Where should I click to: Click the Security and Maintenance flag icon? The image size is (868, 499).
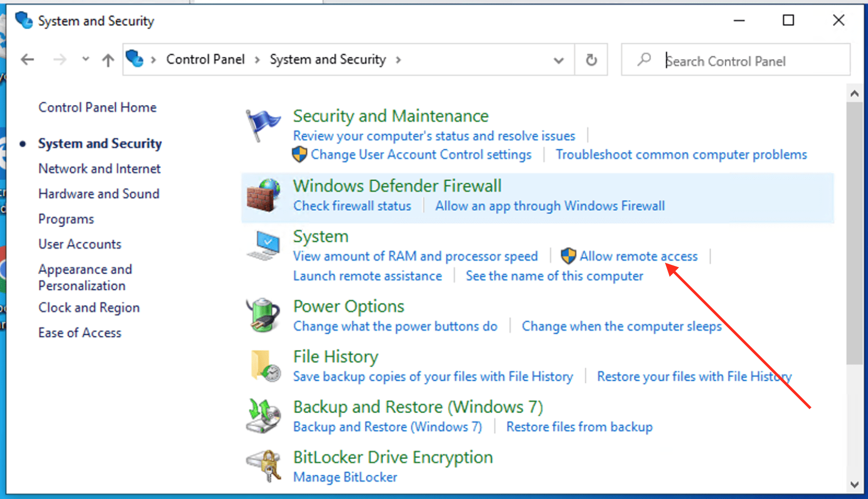(263, 125)
